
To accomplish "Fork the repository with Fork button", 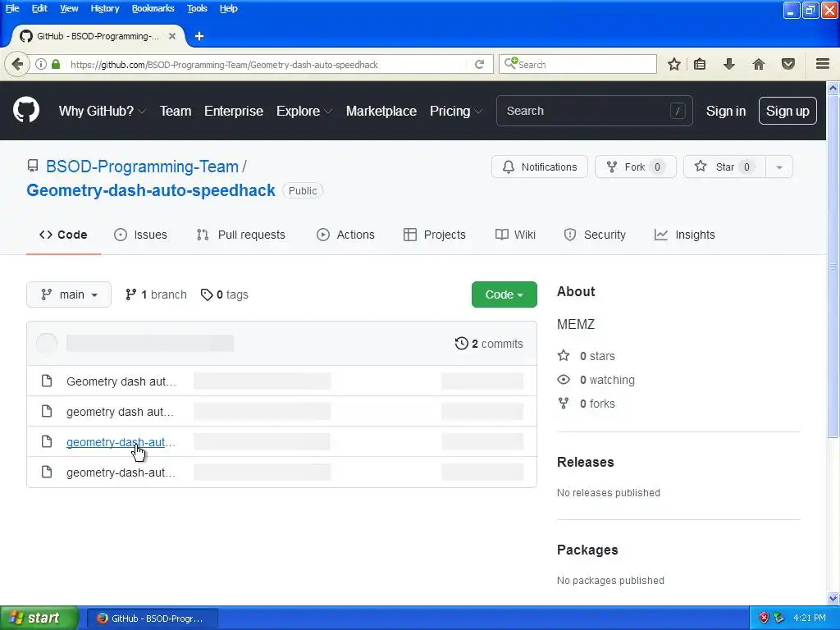I will [636, 167].
